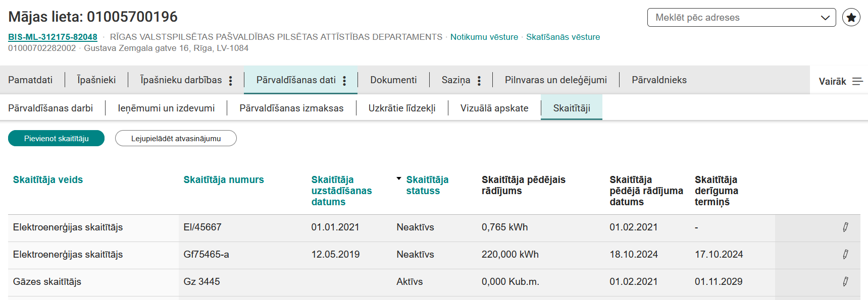The width and height of the screenshot is (868, 300).
Task: Edit the Gz 3445 meter row pencil icon
Action: click(845, 282)
